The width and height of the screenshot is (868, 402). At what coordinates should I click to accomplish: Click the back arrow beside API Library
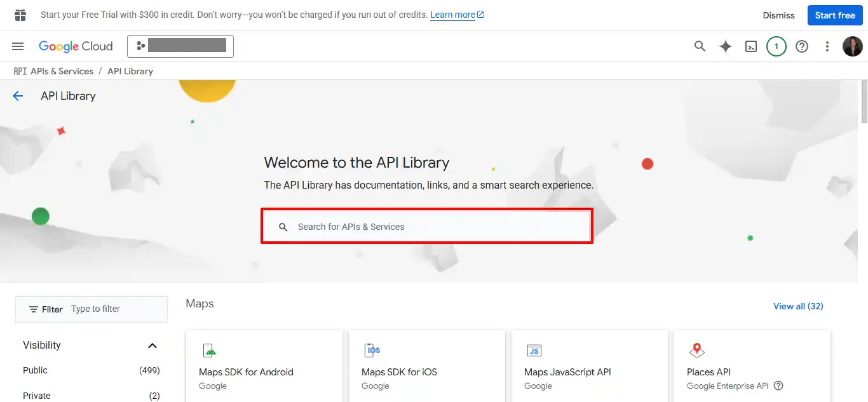coord(18,96)
